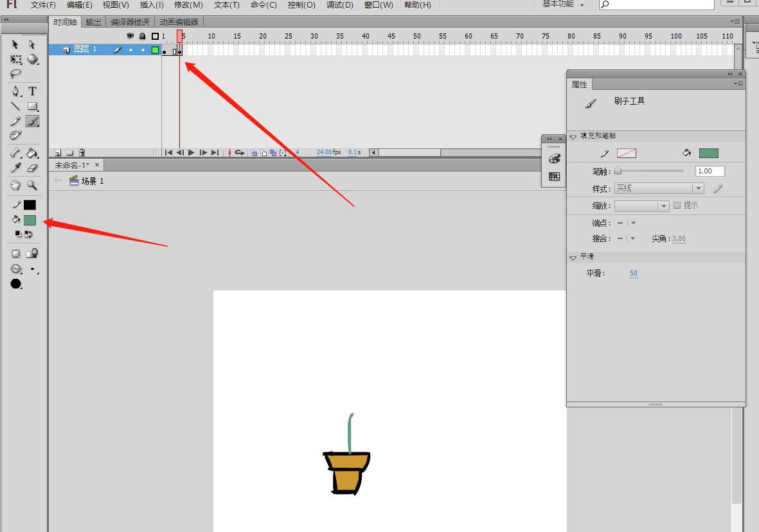Switch to the 动画编辑器 tab
Image resolution: width=759 pixels, height=532 pixels.
[179, 22]
